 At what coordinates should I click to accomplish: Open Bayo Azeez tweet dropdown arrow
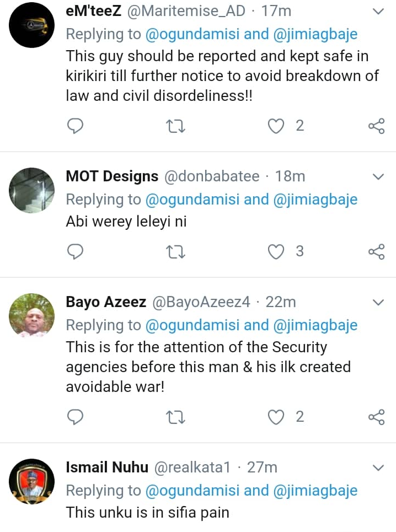tap(378, 302)
